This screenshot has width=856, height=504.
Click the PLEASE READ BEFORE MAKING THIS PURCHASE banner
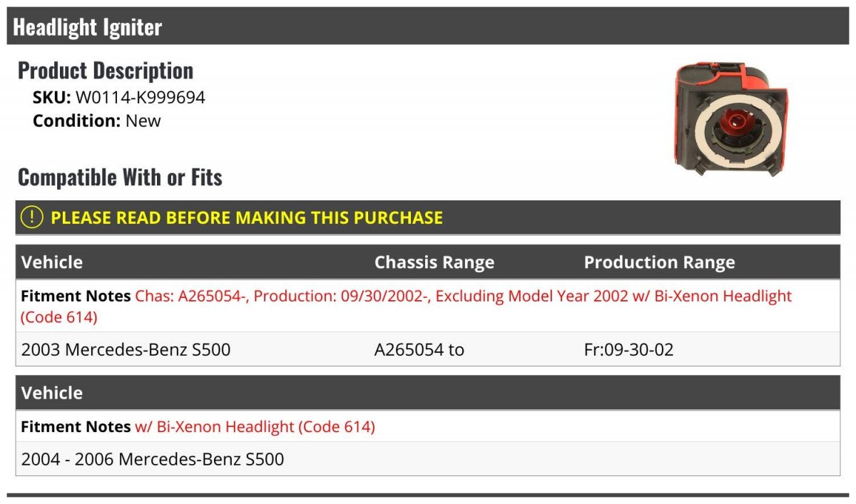coord(428,217)
